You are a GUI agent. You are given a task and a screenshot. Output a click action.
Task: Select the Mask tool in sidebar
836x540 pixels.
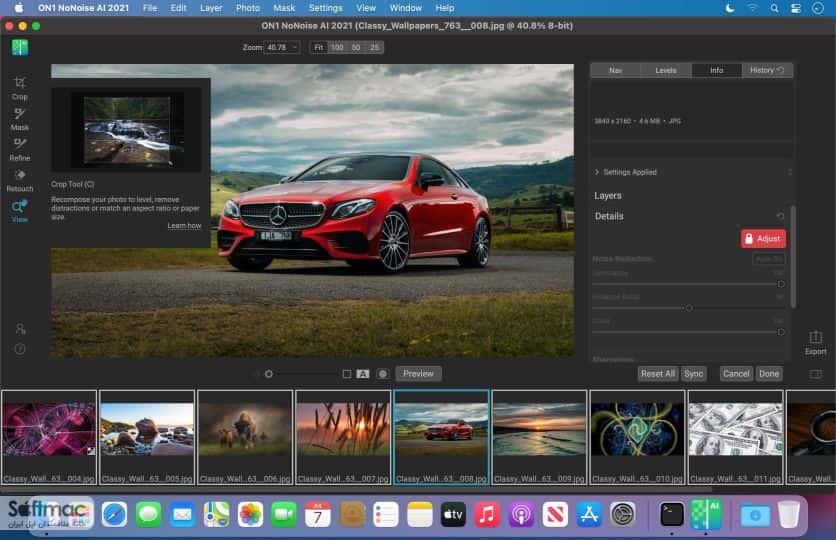pos(20,119)
